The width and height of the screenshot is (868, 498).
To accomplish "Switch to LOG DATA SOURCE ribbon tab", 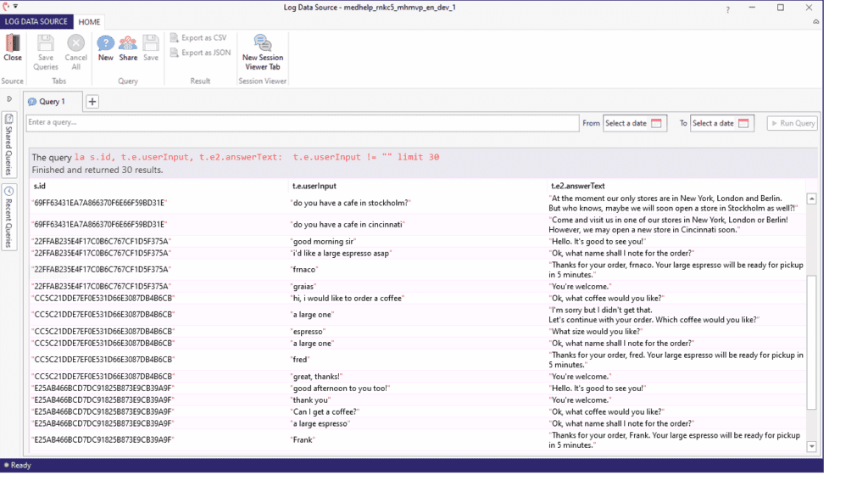I will point(36,21).
